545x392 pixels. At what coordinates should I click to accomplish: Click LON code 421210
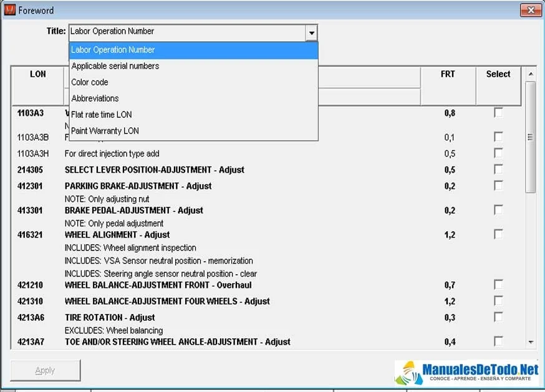click(x=30, y=285)
